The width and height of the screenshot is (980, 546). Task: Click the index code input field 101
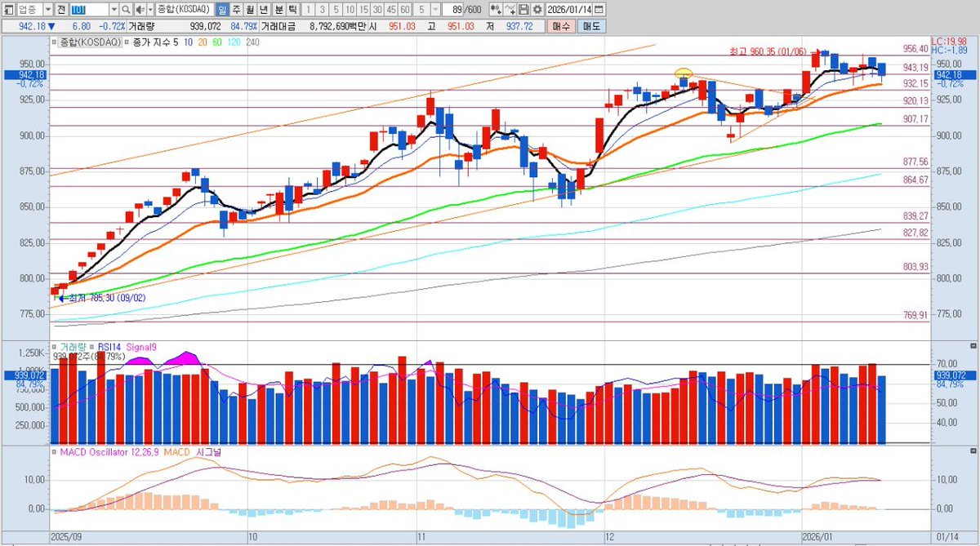pos(89,10)
